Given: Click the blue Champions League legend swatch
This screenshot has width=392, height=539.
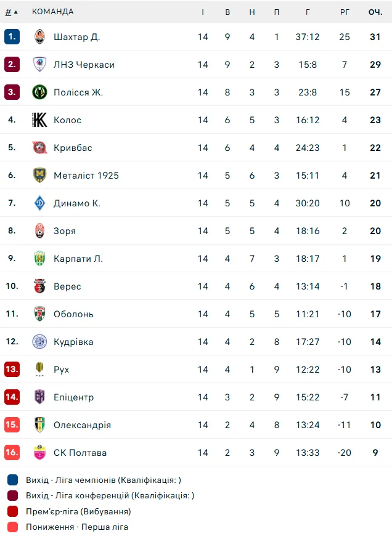Looking at the screenshot, I should [13, 480].
